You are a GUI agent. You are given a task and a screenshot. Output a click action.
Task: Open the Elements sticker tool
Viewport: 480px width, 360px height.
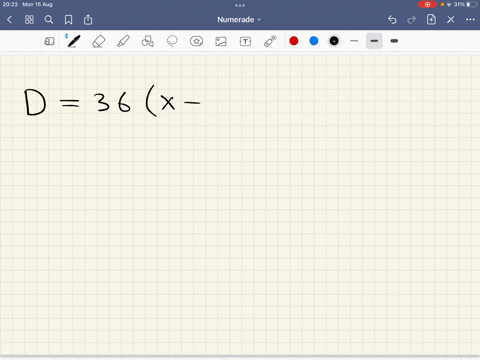click(x=196, y=41)
